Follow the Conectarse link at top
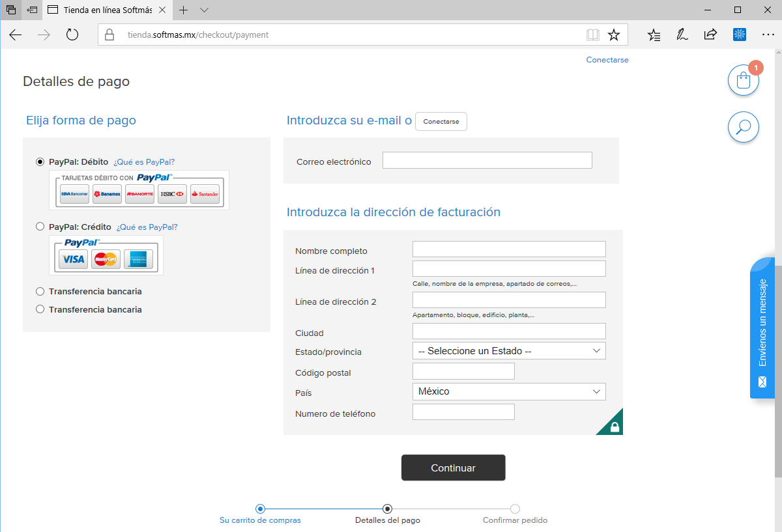The width and height of the screenshot is (782, 532). 607,59
